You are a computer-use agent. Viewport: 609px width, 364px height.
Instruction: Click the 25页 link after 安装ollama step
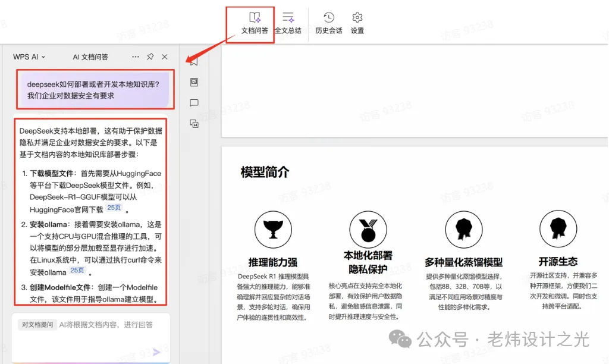[77, 271]
